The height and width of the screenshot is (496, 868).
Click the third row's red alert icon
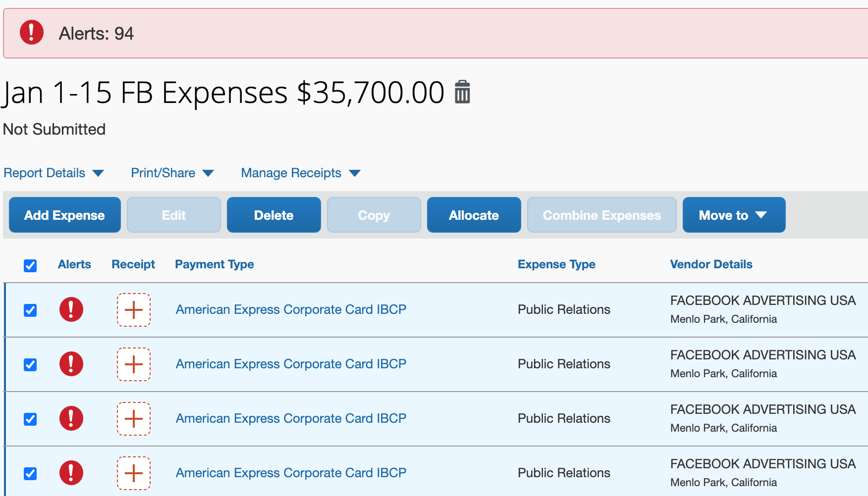click(71, 419)
